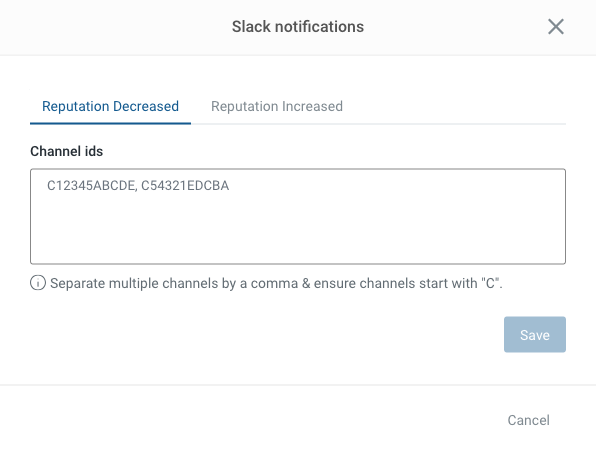This screenshot has width=596, height=452.
Task: Focus the Channel ids text area
Action: [x=298, y=216]
